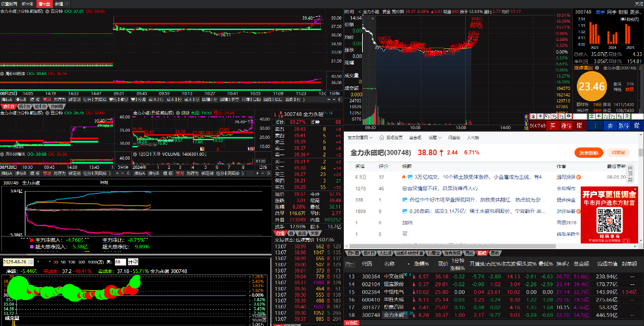This screenshot has height=326, width=644.
Task: Click the help question mark beside 涨停基因
Action: point(597,68)
